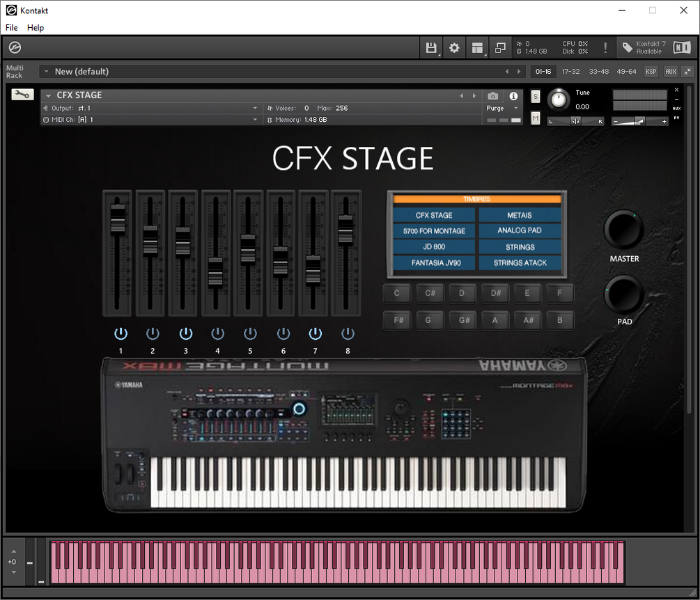Choose the C# key transpose button
The image size is (700, 600).
(x=430, y=294)
